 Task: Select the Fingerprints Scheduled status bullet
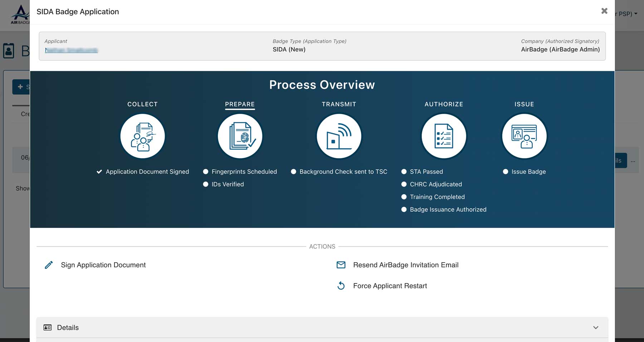[206, 172]
